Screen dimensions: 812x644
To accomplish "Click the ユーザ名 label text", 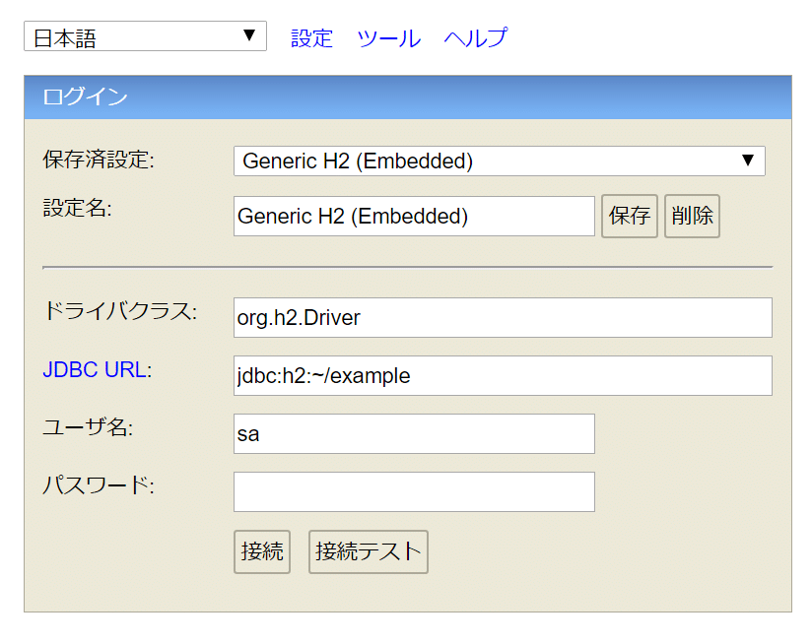I will click(88, 427).
